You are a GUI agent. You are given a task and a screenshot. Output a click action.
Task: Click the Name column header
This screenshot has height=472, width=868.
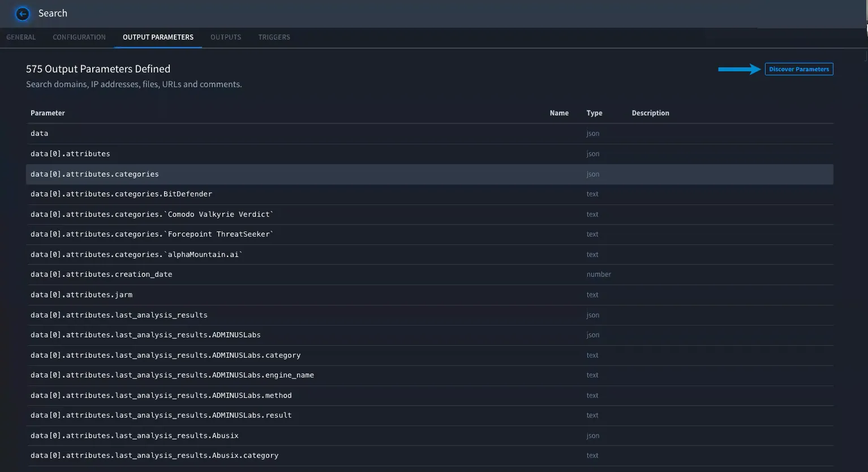tap(559, 113)
